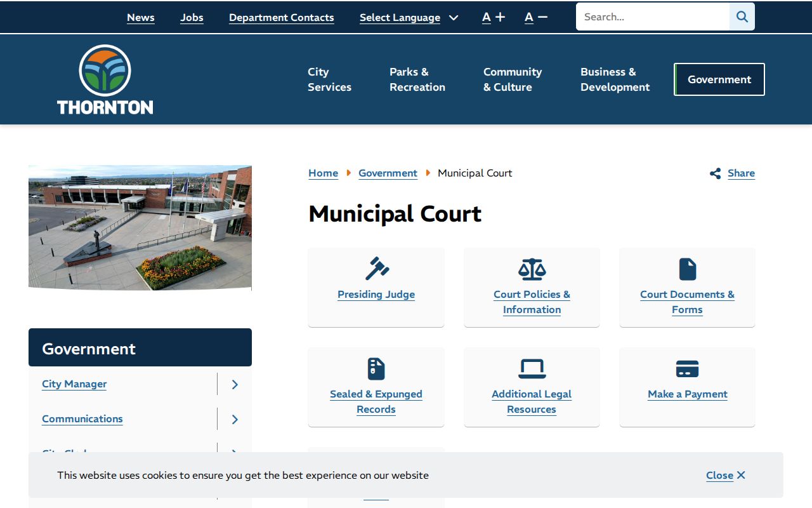Open the Parks & Recreation menu
This screenshot has width=812, height=508.
pyautogui.click(x=417, y=79)
